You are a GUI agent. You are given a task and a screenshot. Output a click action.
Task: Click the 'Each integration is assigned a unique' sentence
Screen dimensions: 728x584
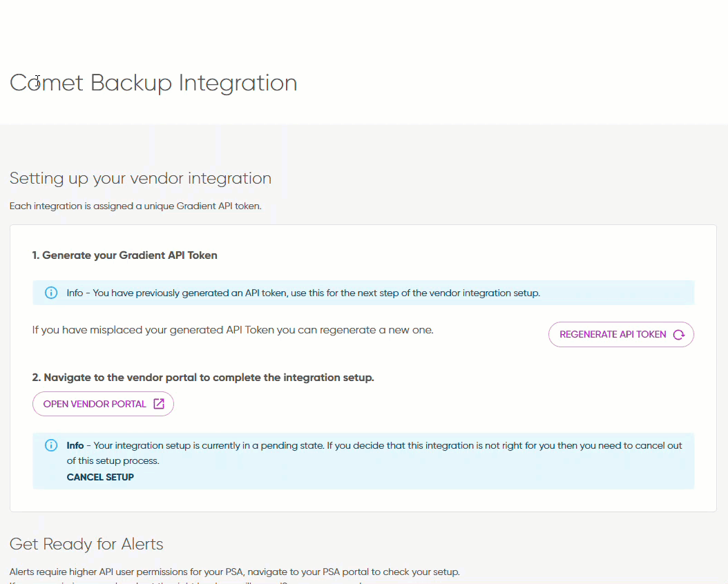pyautogui.click(x=135, y=206)
